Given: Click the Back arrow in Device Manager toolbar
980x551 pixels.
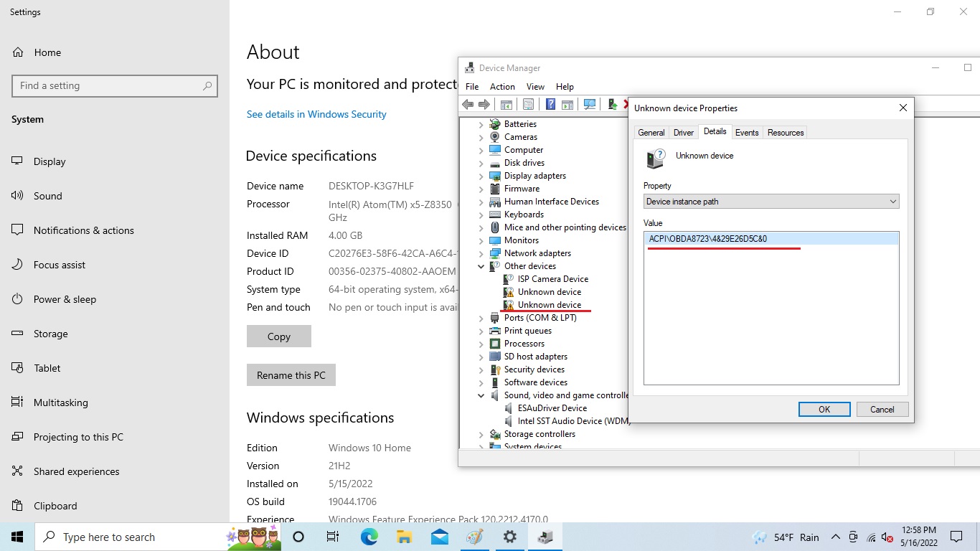Looking at the screenshot, I should tap(468, 104).
